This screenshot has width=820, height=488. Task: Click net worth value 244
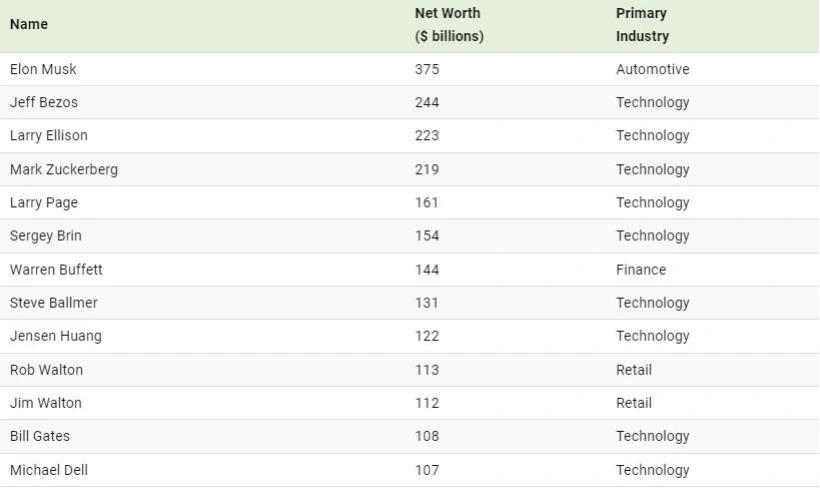coord(427,102)
